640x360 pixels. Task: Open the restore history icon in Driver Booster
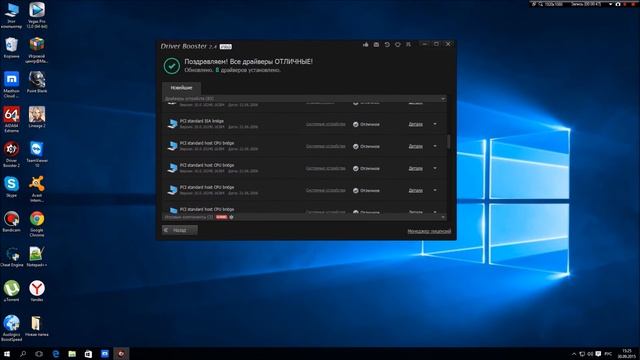387,44
